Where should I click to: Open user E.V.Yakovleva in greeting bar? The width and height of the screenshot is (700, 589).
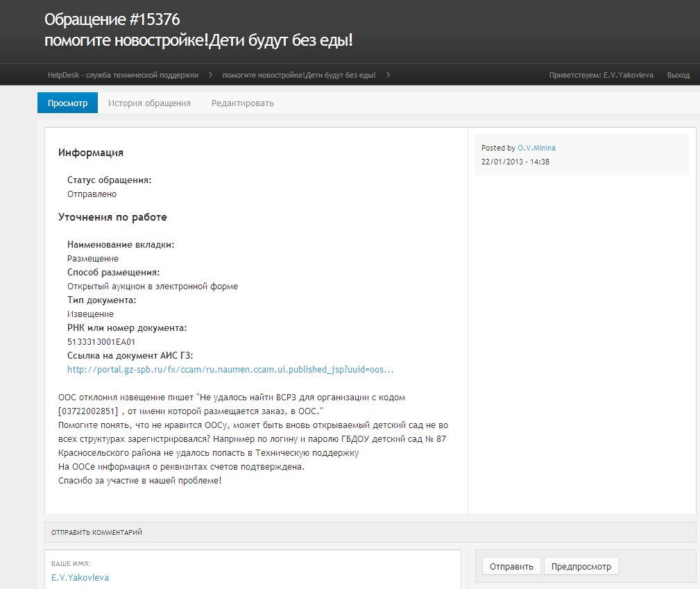pos(628,75)
